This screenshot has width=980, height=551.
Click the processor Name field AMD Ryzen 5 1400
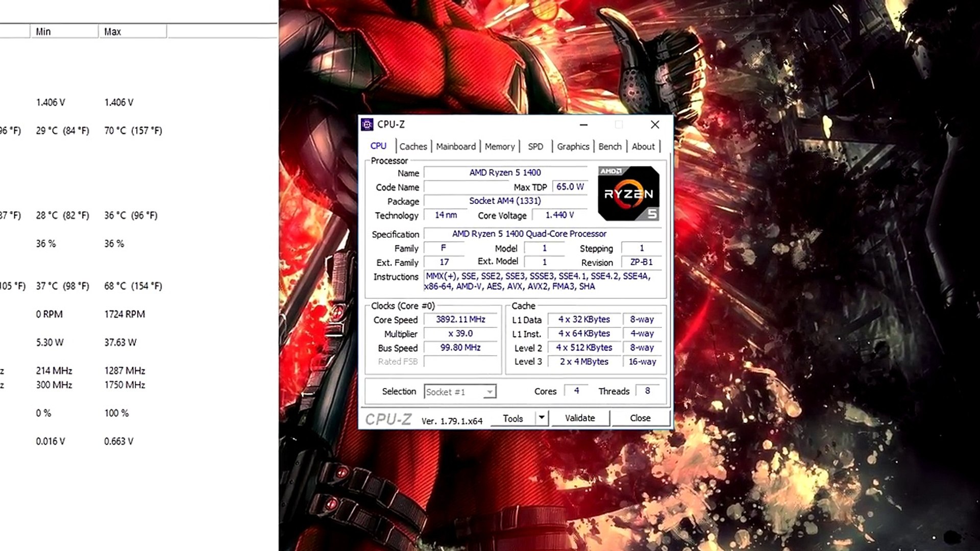tap(505, 172)
